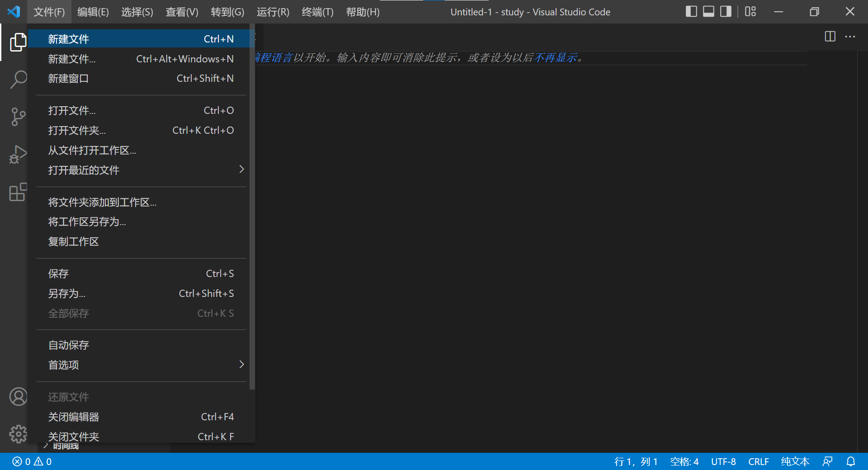This screenshot has height=470, width=868.
Task: Open the 帮助(H) menu
Action: 363,12
